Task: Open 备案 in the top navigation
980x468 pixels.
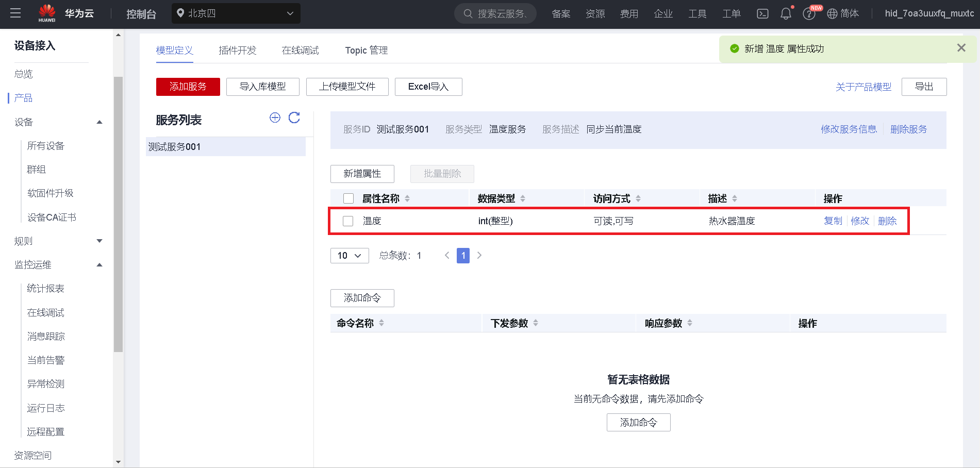Action: point(561,14)
